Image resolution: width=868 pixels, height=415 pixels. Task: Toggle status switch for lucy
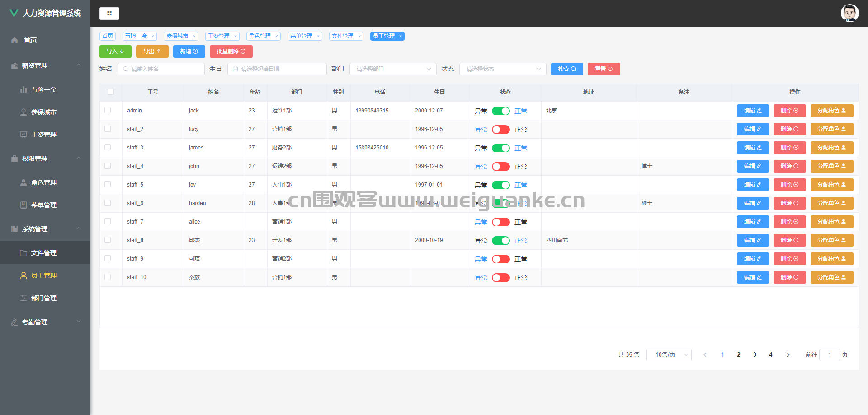(501, 129)
